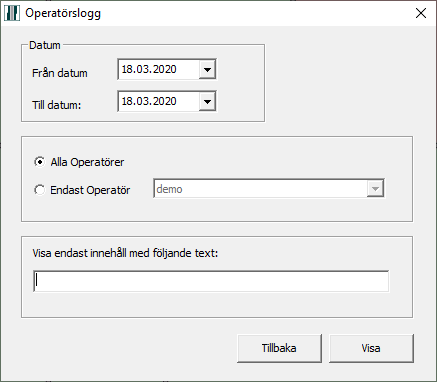Image resolution: width=437 pixels, height=382 pixels.
Task: Expand the demo operator combo box arrow
Action: click(375, 189)
